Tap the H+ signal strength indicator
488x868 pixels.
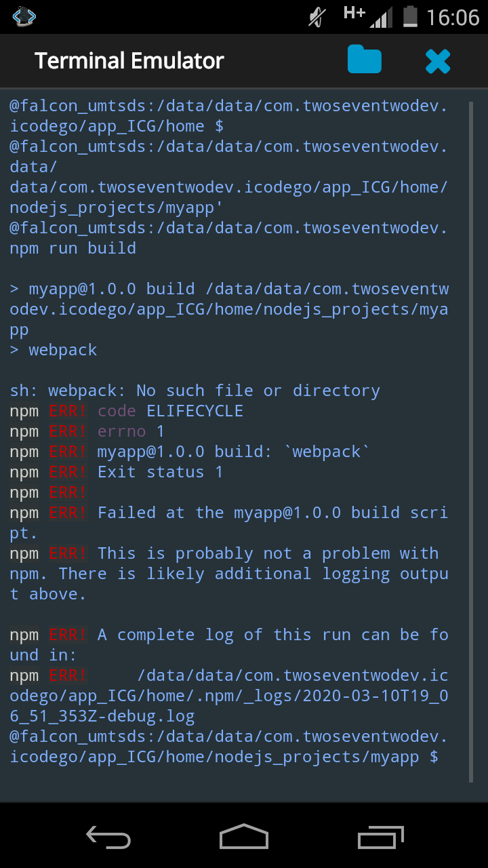[x=367, y=16]
